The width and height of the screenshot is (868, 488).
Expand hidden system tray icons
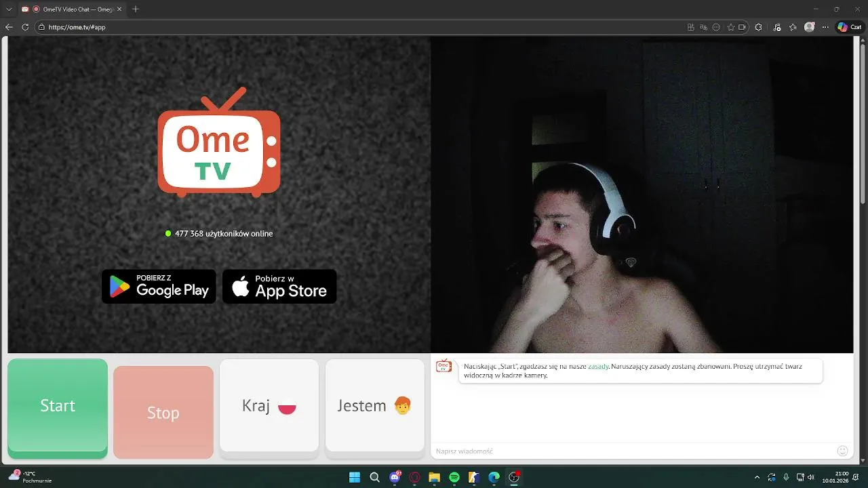(x=757, y=477)
